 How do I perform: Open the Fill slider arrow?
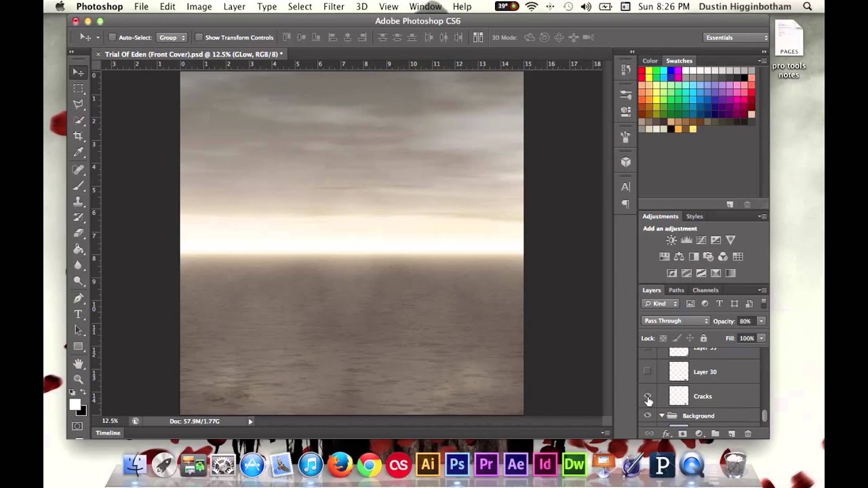(x=762, y=338)
